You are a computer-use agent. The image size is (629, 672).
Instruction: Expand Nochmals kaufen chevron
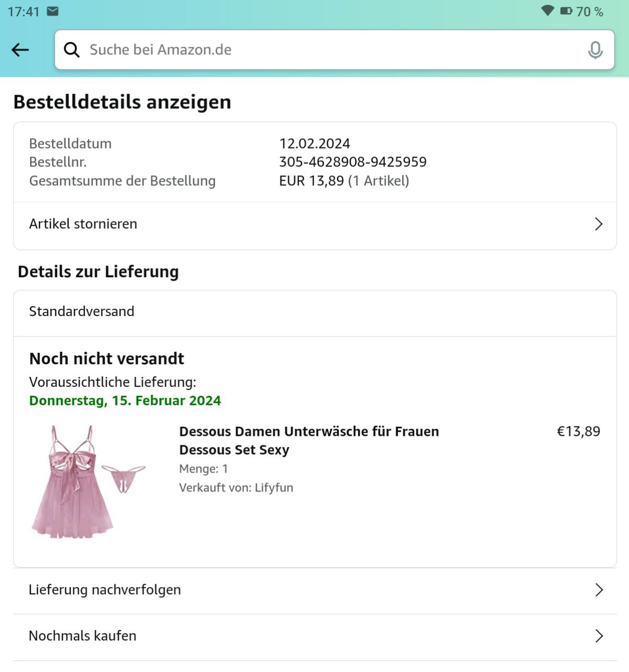coord(599,636)
